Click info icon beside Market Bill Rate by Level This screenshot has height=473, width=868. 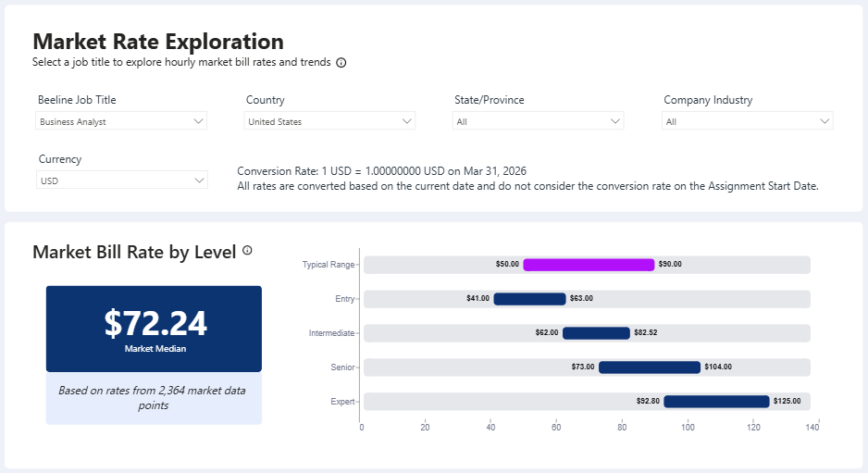point(247,250)
